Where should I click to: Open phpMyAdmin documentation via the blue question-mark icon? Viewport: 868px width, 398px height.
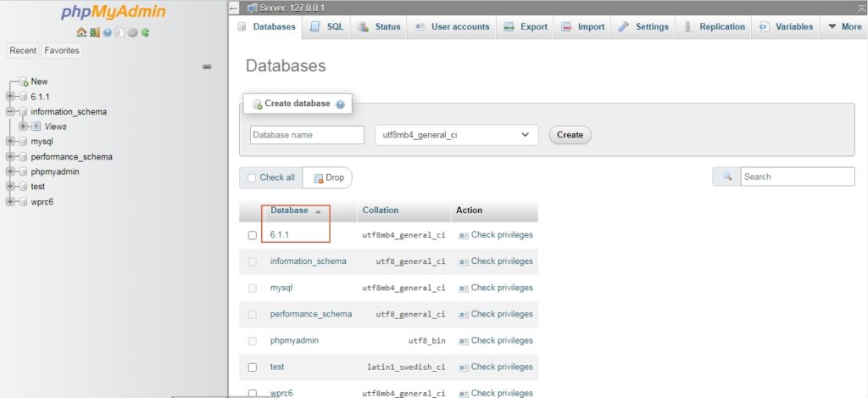(108, 33)
